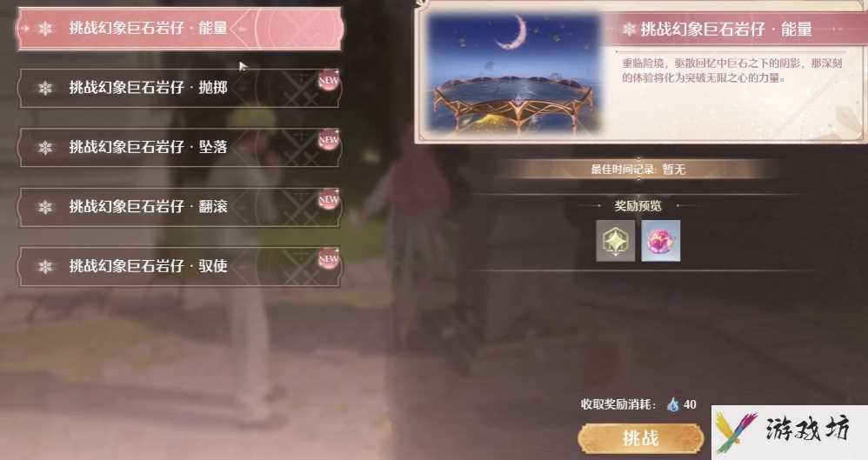The image size is (868, 460).
Task: Click the NEW badge on the 驭使 entry
Action: pos(328,258)
